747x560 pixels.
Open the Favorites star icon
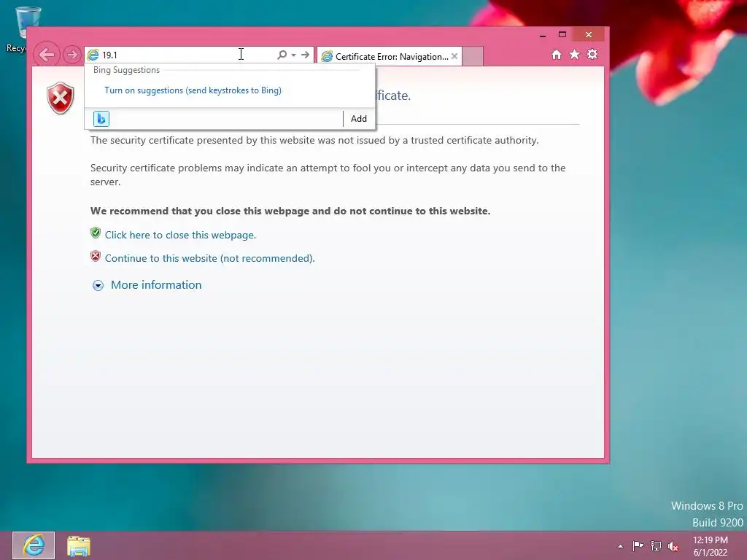pyautogui.click(x=575, y=54)
